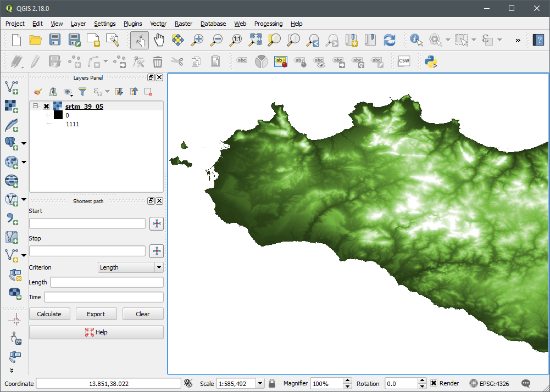The height and width of the screenshot is (392, 550).
Task: Open the Processing menu
Action: pos(268,24)
